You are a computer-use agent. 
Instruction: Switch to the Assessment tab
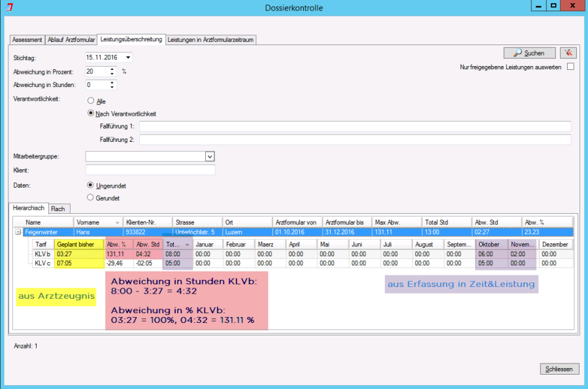(27, 40)
